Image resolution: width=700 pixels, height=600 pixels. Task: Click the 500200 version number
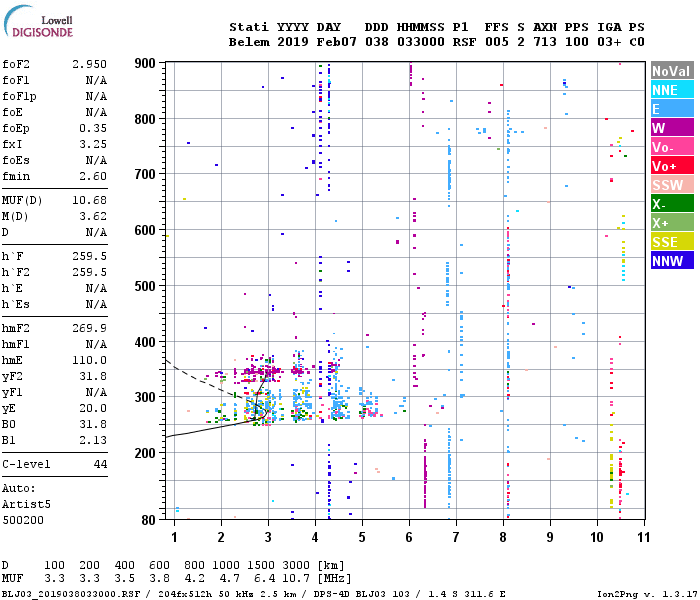(x=23, y=520)
